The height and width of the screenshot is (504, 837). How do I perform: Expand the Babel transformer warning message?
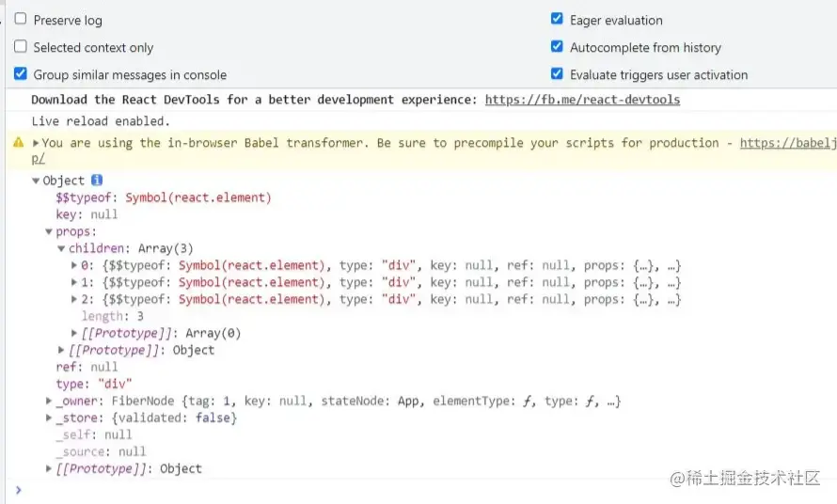pos(36,143)
